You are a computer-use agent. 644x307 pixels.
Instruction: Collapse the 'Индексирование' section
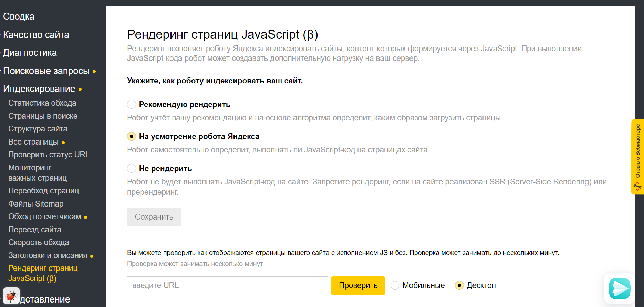[39, 89]
